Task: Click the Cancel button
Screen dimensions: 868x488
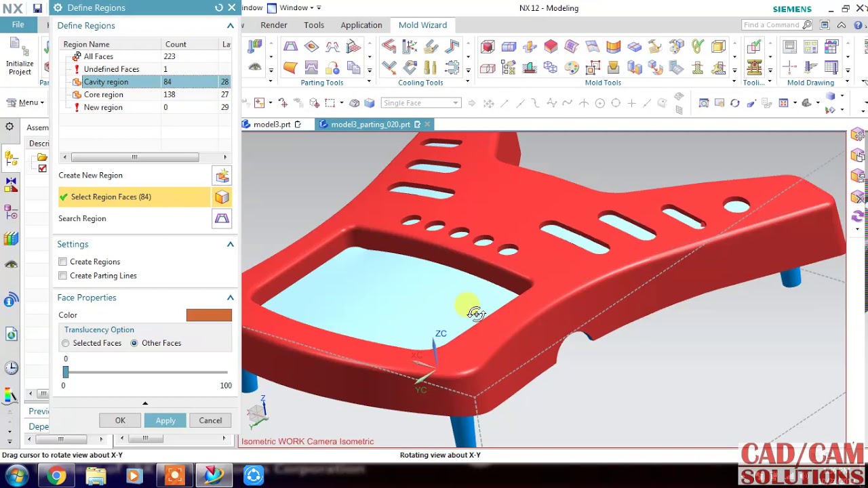Action: pos(210,421)
